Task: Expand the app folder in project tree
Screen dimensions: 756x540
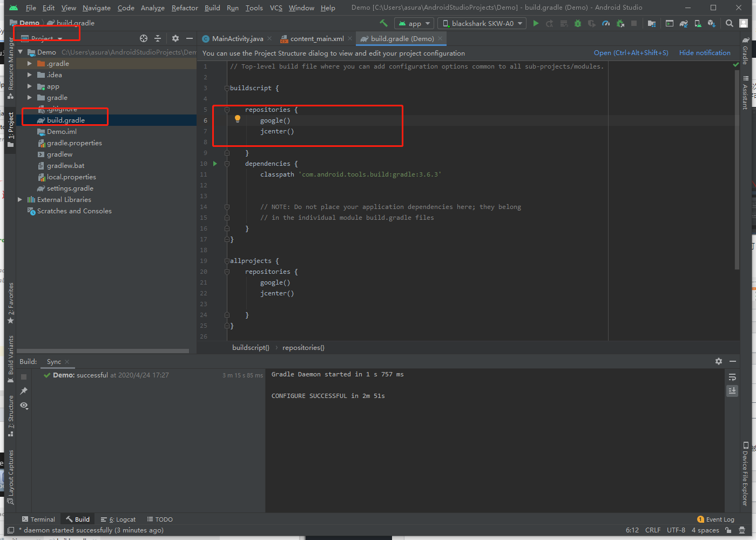Action: coord(30,86)
